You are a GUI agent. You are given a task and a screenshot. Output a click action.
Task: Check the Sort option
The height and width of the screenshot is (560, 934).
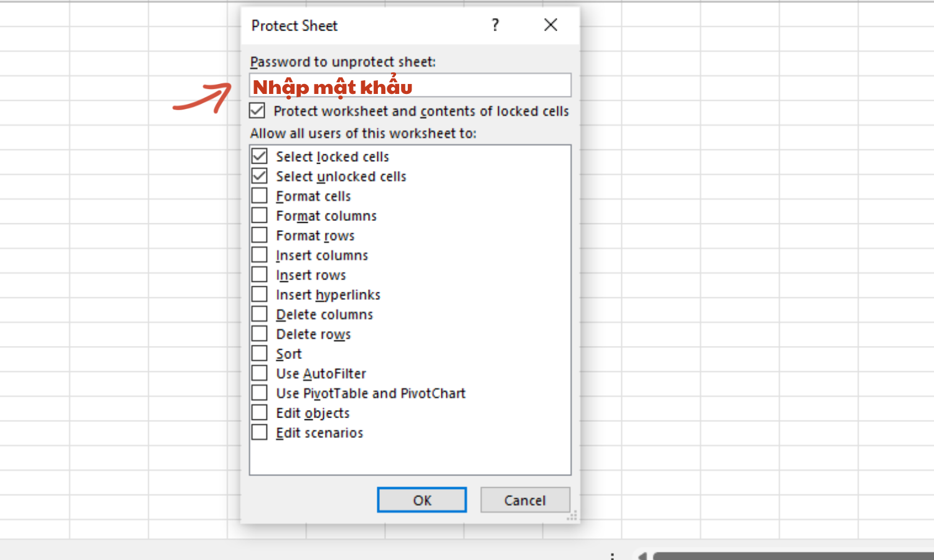[x=260, y=353]
